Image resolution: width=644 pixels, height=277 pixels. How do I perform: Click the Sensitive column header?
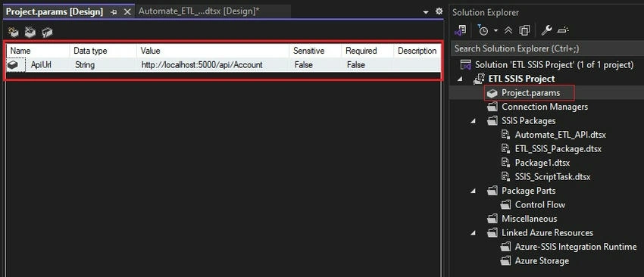(x=315, y=51)
